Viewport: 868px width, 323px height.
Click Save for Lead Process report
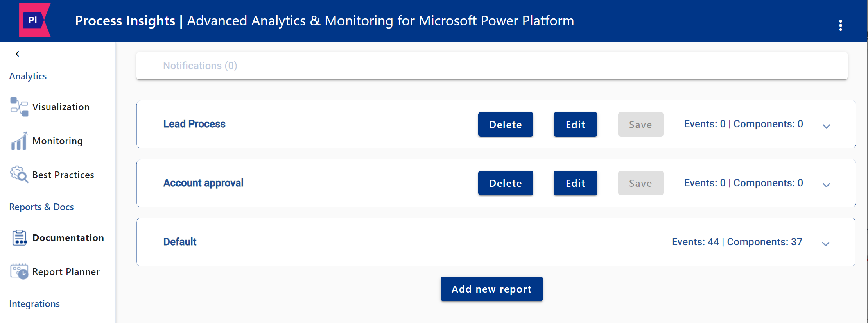coord(640,124)
